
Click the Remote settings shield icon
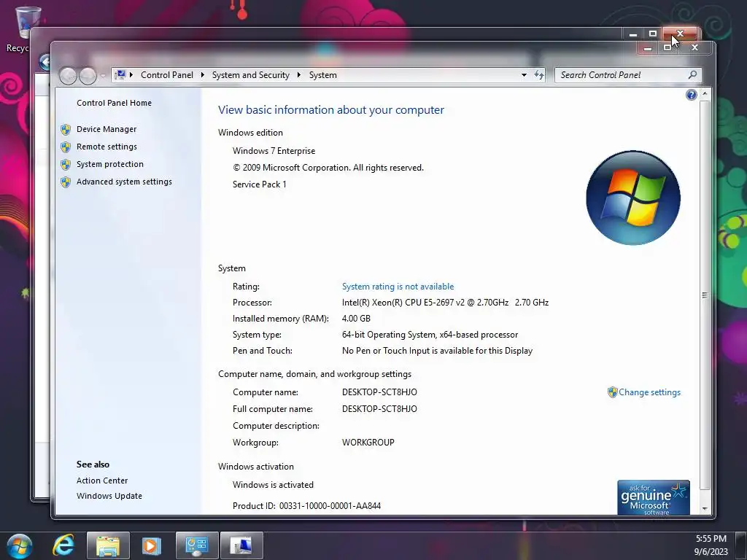[66, 147]
